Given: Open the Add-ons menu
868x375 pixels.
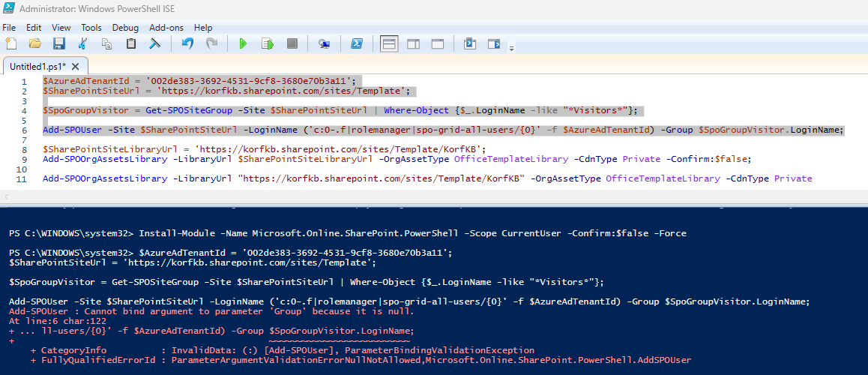Looking at the screenshot, I should coord(166,27).
